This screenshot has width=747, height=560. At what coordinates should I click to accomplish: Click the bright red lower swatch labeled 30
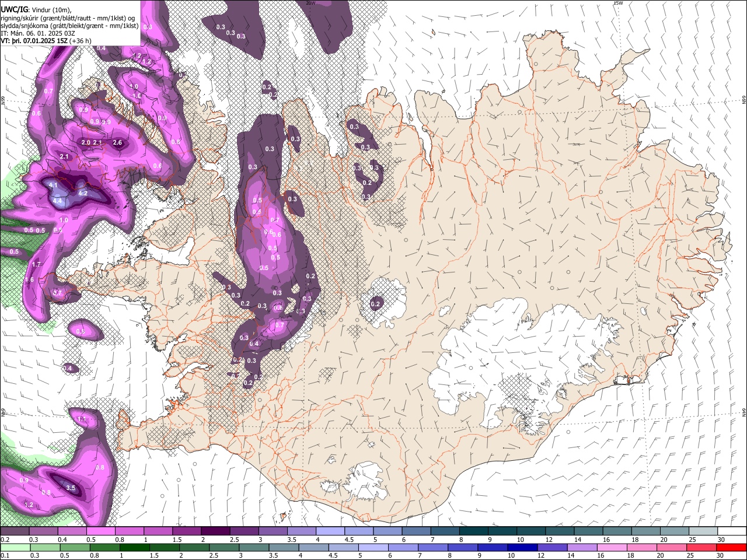731,548
